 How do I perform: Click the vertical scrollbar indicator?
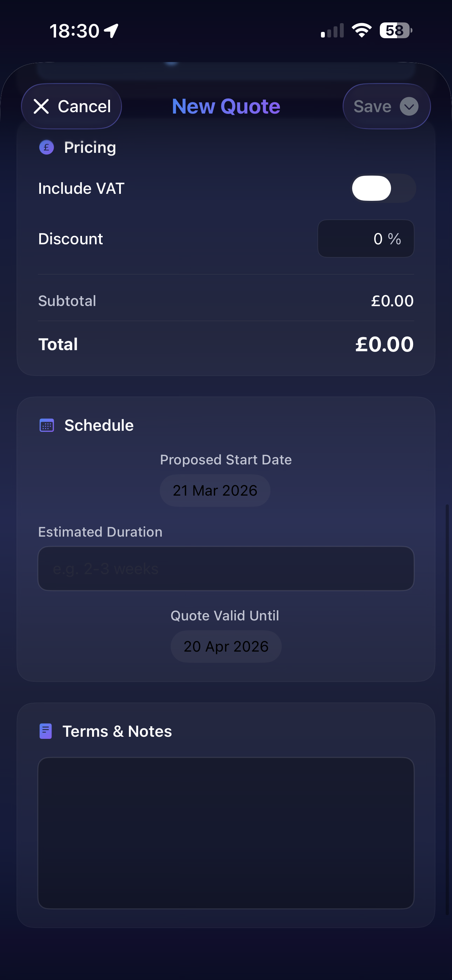tap(447, 708)
